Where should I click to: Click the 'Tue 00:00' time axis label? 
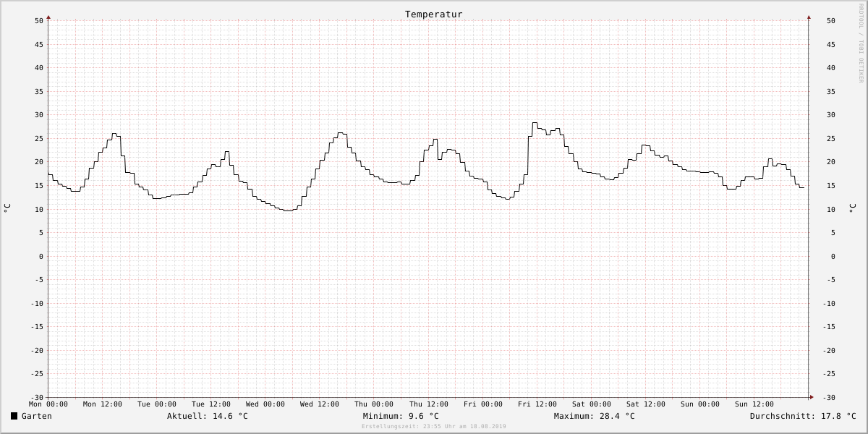pyautogui.click(x=157, y=404)
